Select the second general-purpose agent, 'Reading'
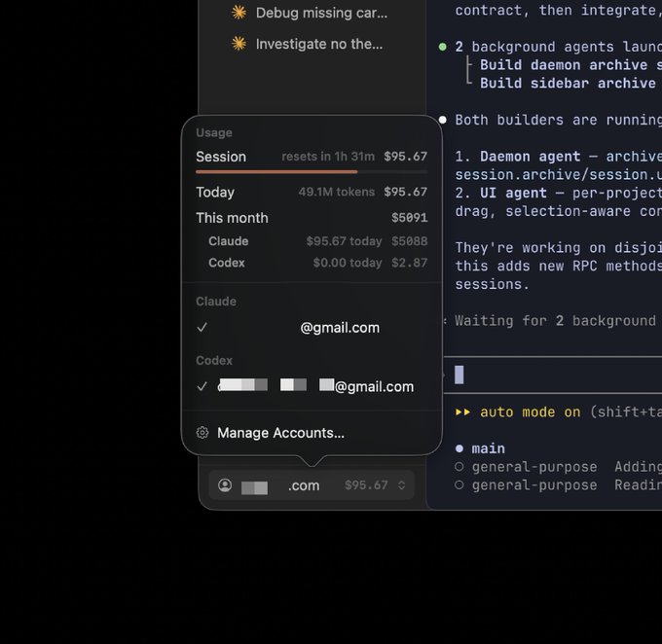The width and height of the screenshot is (662, 644). [558, 485]
